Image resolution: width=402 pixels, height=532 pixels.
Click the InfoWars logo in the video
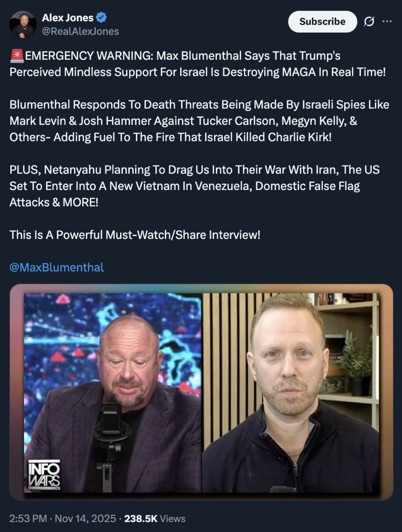click(x=44, y=475)
